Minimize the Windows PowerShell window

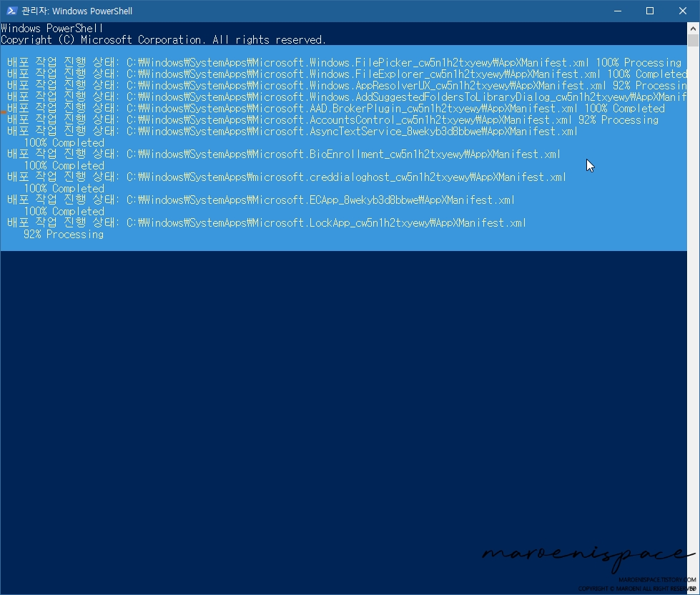pyautogui.click(x=617, y=11)
